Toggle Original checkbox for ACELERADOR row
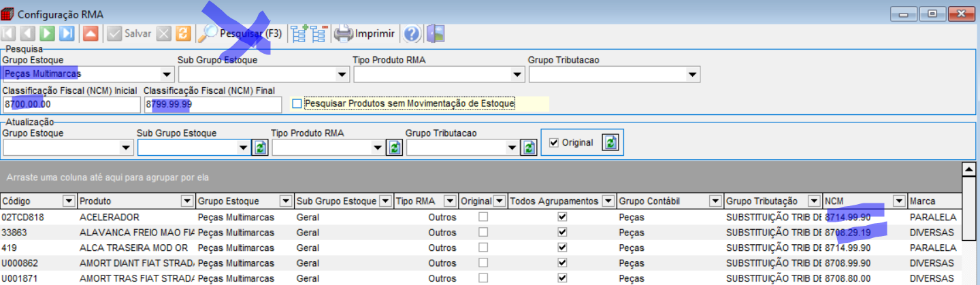 (x=483, y=217)
